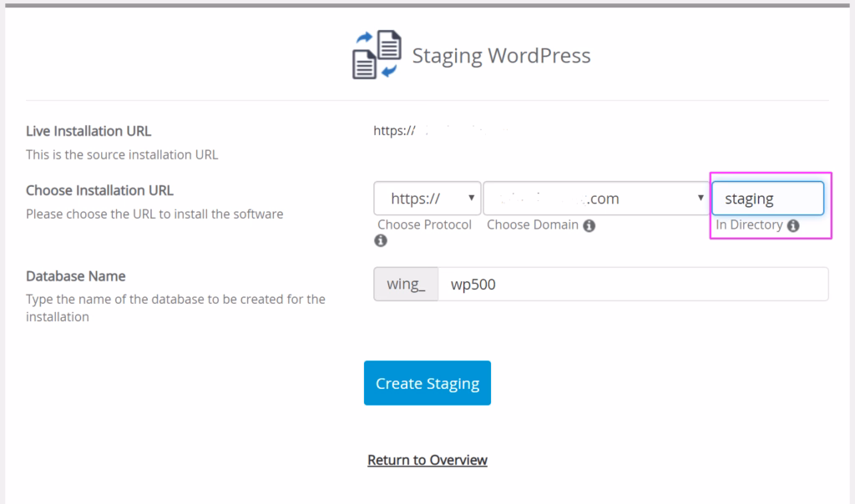Click the Staging WordPress heading
Image resolution: width=855 pixels, height=504 pixels.
tap(501, 56)
